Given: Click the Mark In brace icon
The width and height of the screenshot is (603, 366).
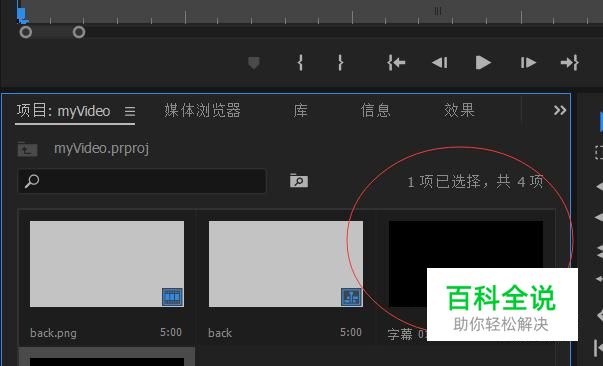Looking at the screenshot, I should point(300,62).
